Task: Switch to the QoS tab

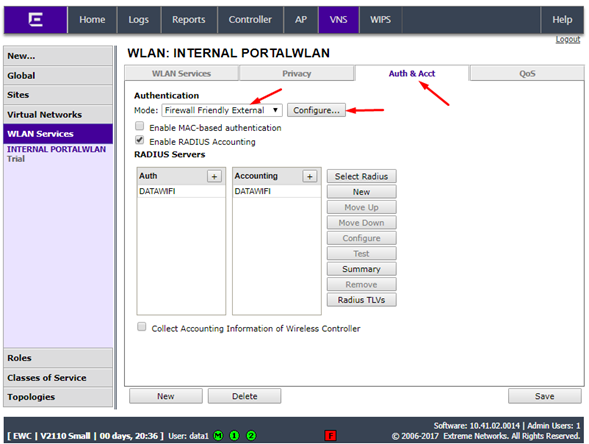Action: (x=527, y=73)
